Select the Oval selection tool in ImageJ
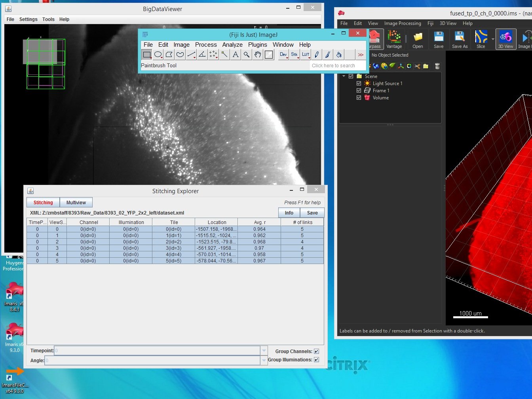Image resolution: width=532 pixels, height=399 pixels. click(158, 55)
